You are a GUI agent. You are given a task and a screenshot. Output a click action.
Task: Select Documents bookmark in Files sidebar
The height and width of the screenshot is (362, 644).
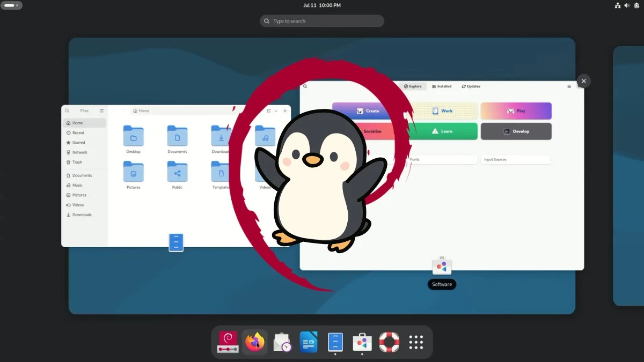click(x=84, y=175)
